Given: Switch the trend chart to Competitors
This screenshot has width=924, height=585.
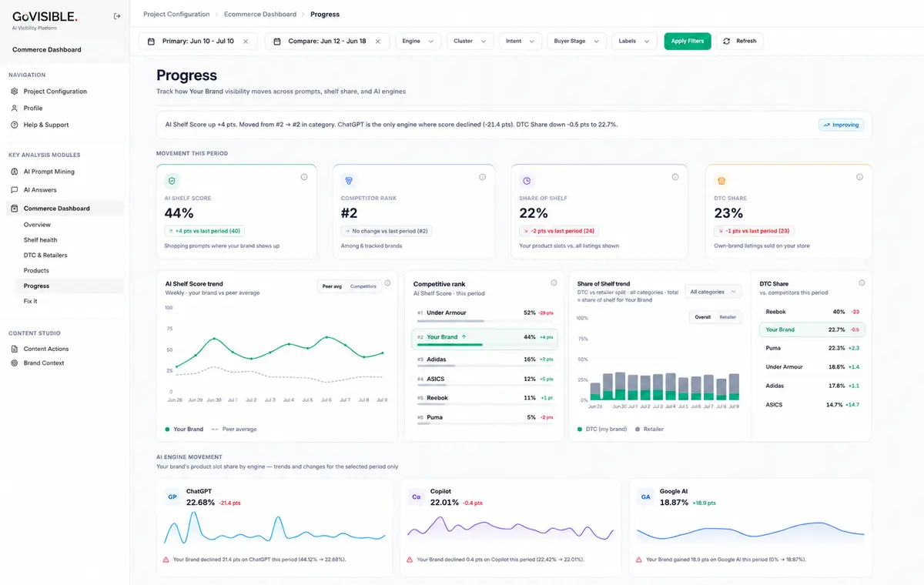Looking at the screenshot, I should [363, 286].
